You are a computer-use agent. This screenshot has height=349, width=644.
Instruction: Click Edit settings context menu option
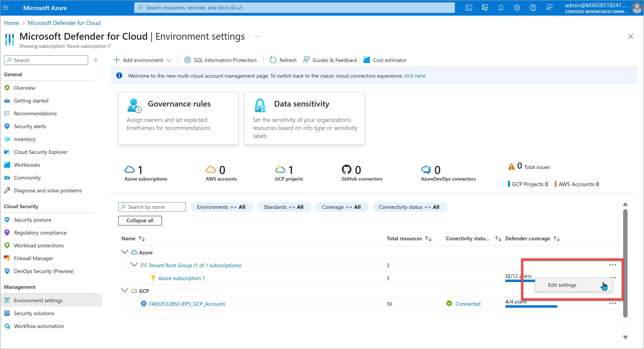pyautogui.click(x=562, y=285)
